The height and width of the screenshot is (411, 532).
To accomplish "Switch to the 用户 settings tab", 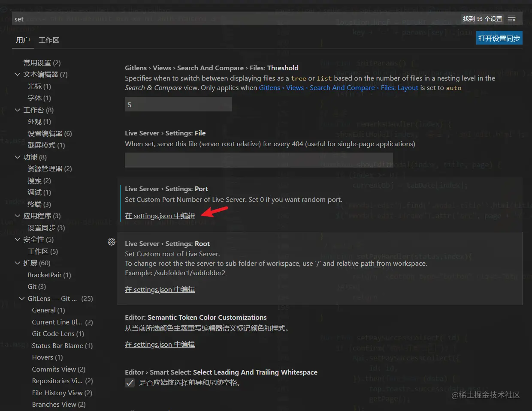I will [23, 40].
